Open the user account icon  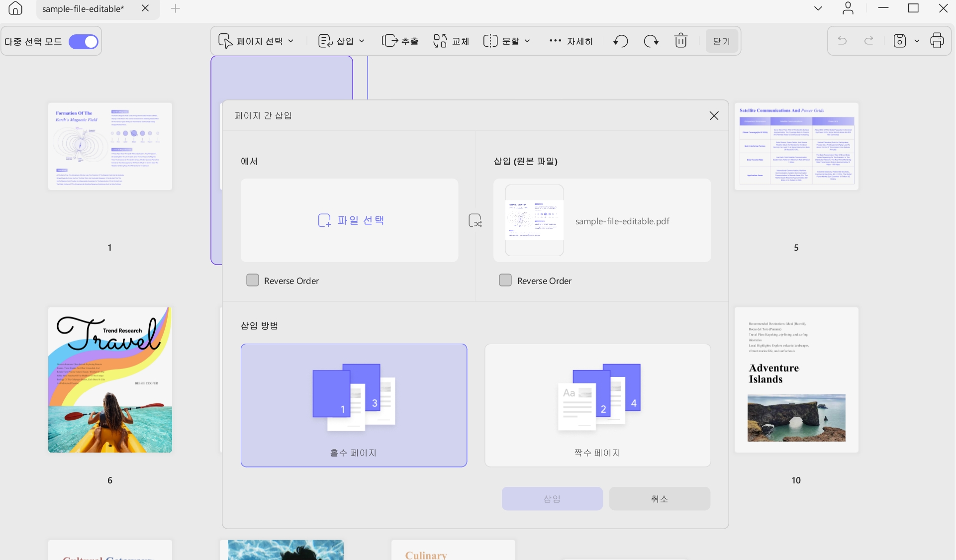pos(848,8)
